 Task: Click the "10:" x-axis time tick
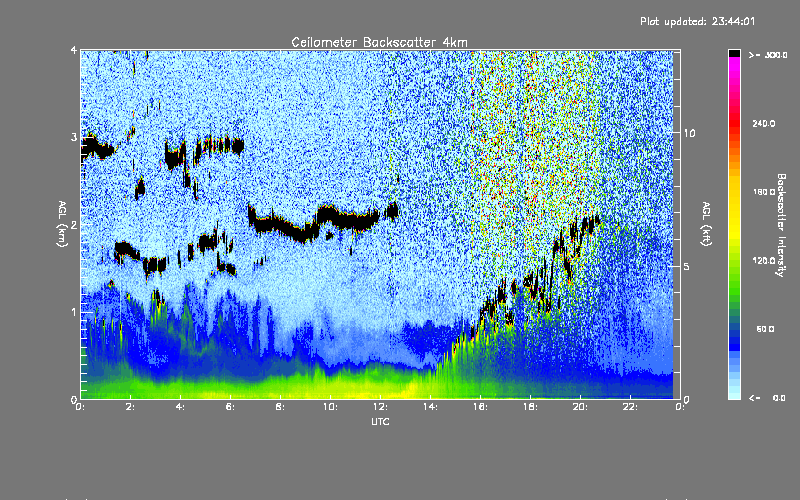pyautogui.click(x=330, y=407)
